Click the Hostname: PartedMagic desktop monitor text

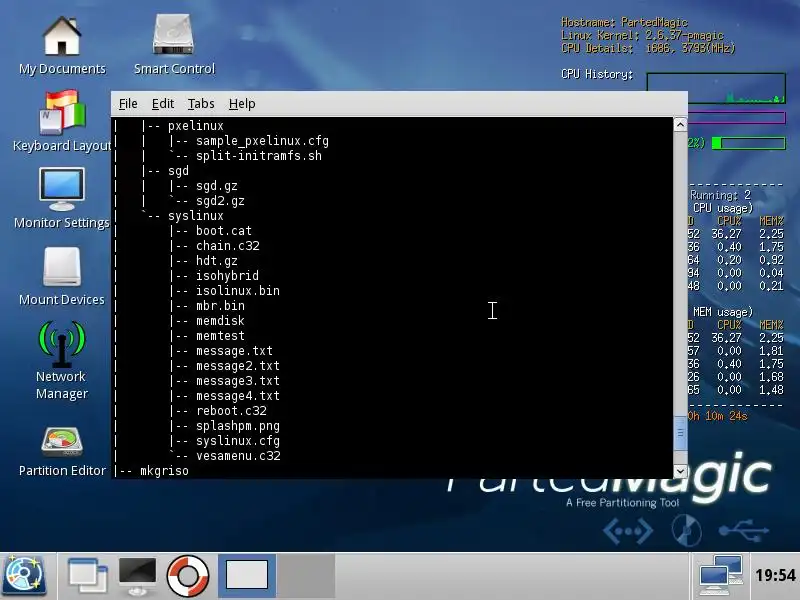pyautogui.click(x=624, y=22)
